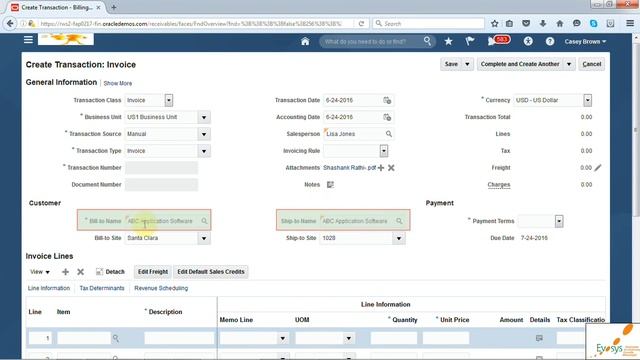Expand the Currency dropdown
The image size is (640, 360).
pos(587,100)
